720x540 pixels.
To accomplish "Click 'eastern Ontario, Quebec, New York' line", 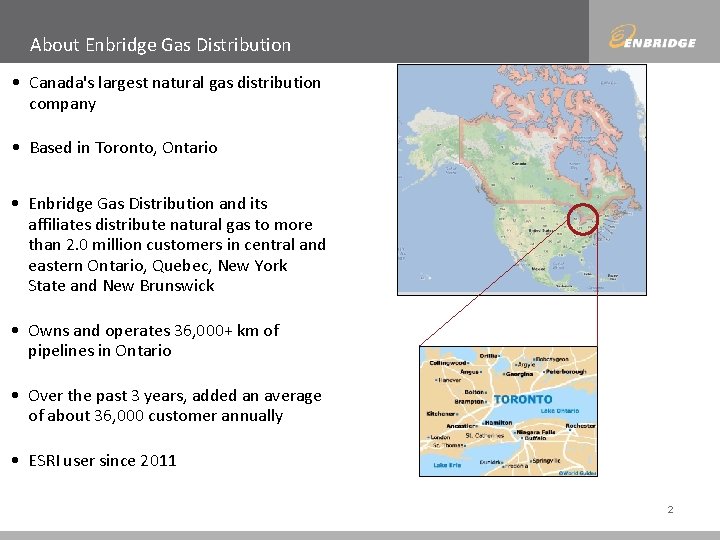I will pos(158,265).
